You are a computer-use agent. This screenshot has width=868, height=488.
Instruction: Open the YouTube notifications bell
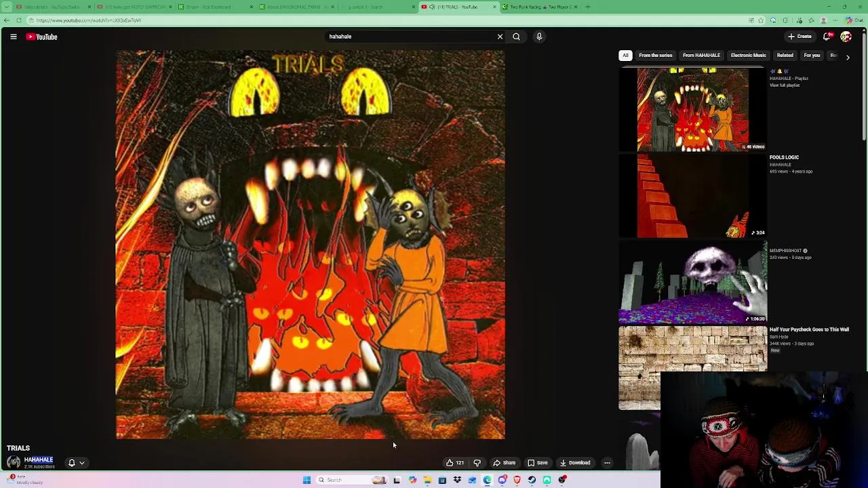coord(827,37)
